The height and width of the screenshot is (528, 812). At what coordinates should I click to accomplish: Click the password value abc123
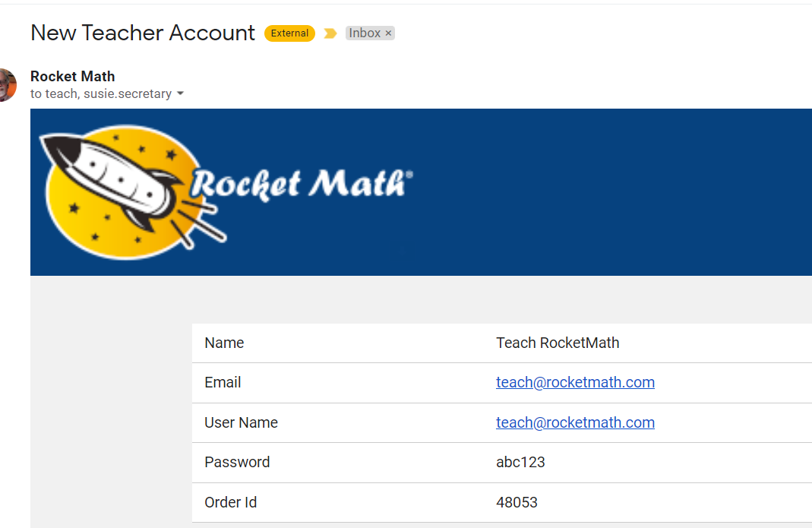(520, 462)
